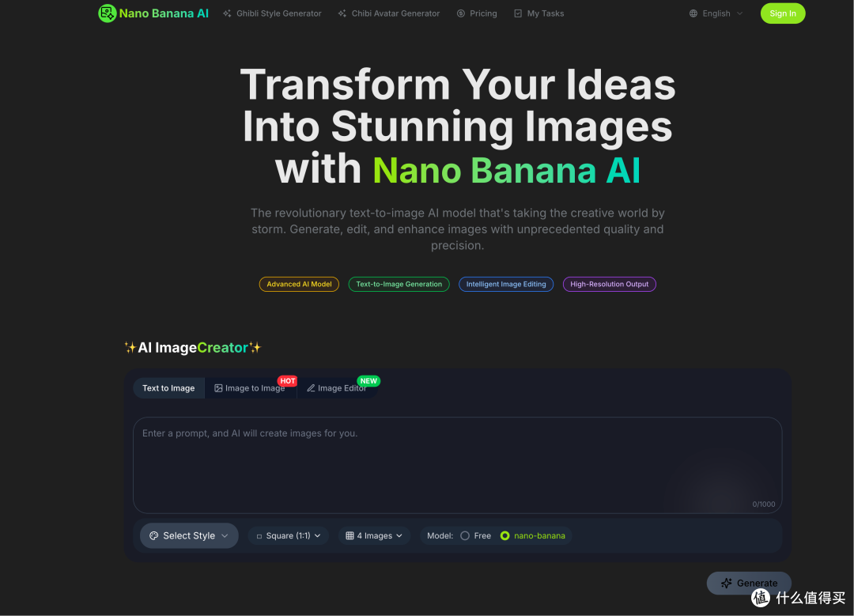Open the Ghibli Style Generator menu item
854x616 pixels.
point(272,13)
